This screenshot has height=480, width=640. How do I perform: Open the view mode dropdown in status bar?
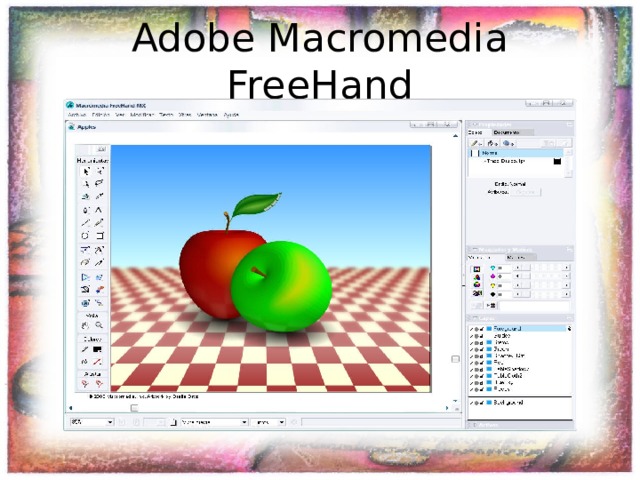(x=244, y=422)
